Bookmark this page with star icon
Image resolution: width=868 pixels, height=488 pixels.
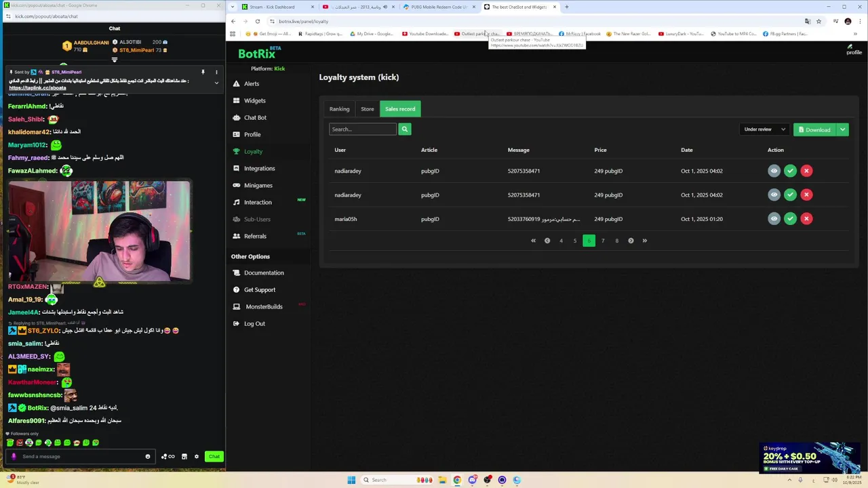818,21
